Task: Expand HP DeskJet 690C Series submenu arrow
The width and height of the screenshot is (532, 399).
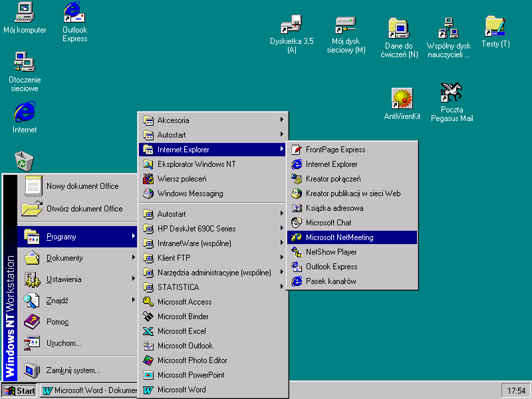Action: (x=281, y=228)
